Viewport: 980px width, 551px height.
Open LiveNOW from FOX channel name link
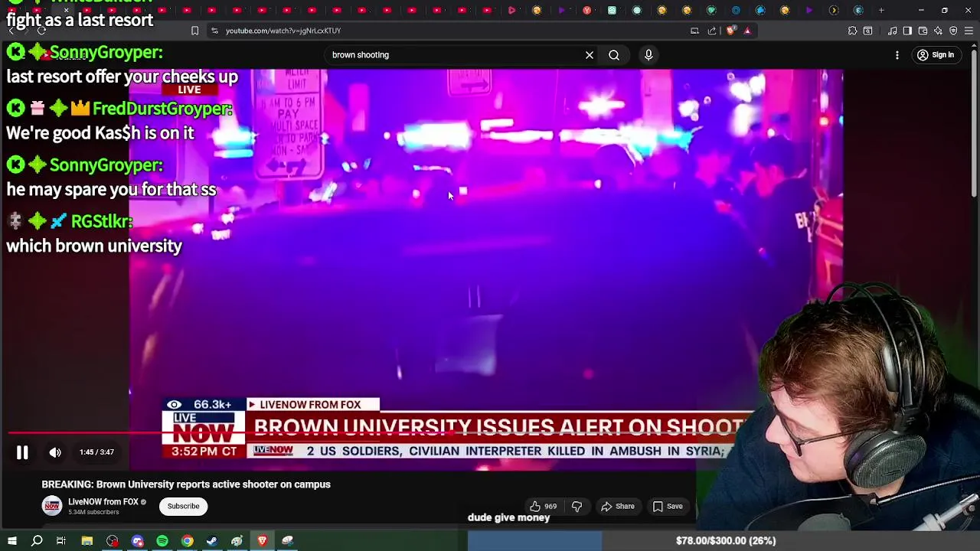(103, 502)
